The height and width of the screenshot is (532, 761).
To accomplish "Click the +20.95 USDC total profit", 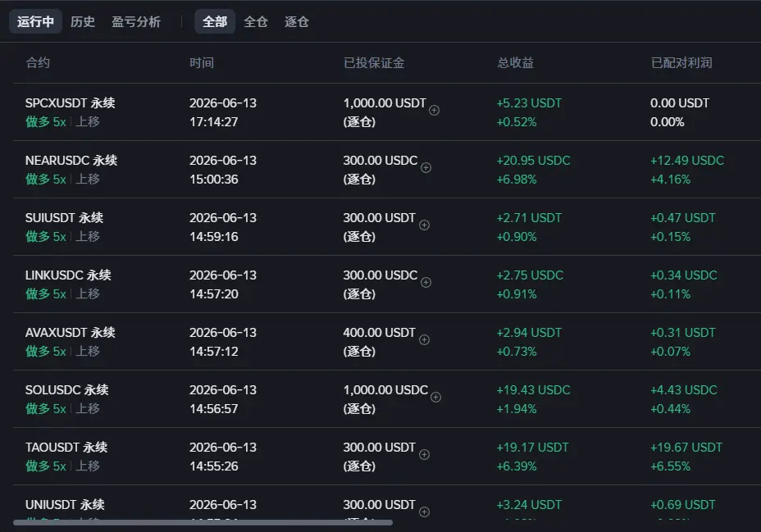I will point(533,161).
